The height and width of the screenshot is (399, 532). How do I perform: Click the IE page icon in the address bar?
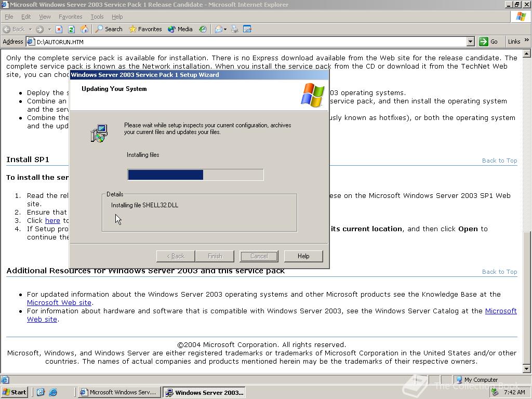point(31,42)
